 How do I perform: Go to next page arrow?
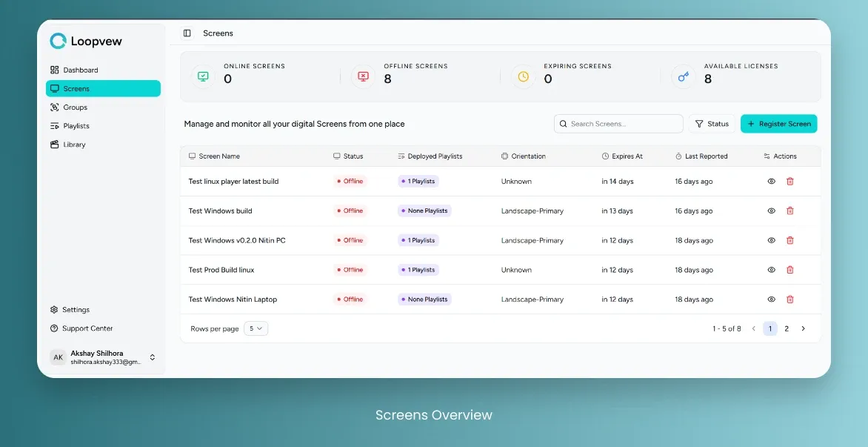[x=804, y=328]
